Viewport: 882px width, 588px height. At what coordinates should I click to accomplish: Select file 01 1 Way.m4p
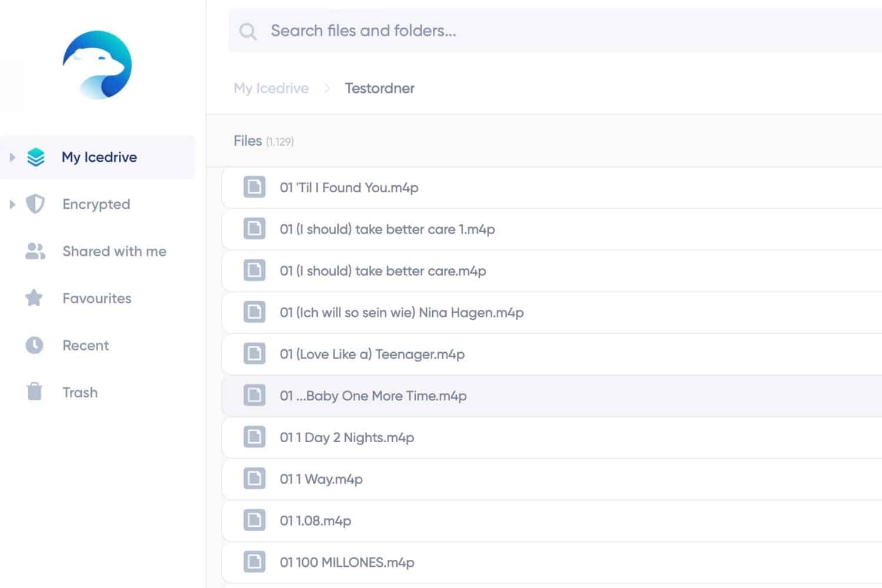552,480
